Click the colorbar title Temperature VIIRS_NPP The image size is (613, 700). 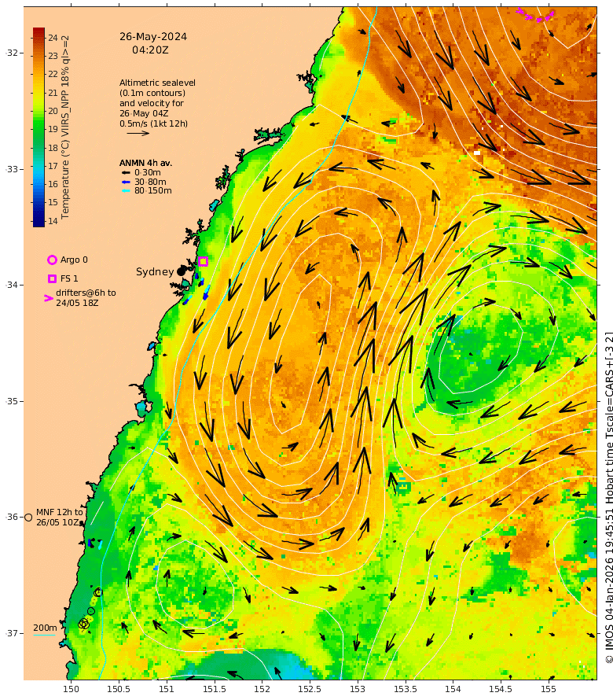click(x=65, y=127)
